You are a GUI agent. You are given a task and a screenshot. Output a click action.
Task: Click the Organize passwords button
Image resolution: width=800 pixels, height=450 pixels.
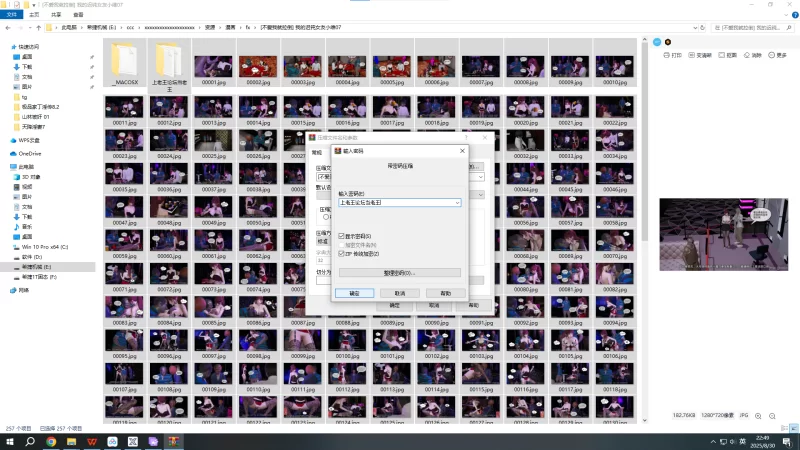[399, 273]
